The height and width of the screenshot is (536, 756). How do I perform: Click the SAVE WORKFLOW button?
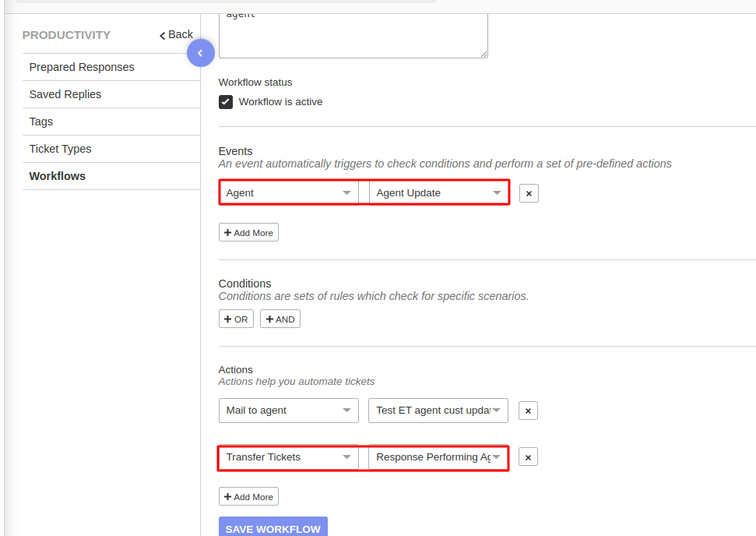[x=273, y=528]
